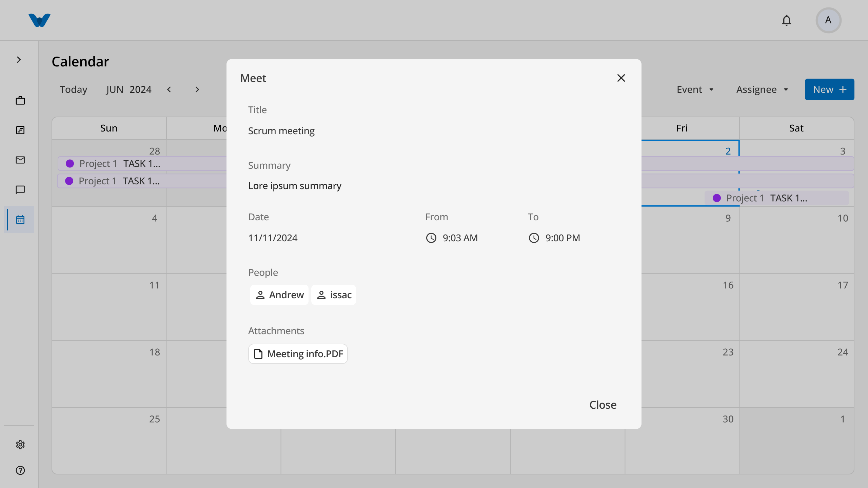This screenshot has height=488, width=868.
Task: Click the Andrew person chip
Action: coord(279,295)
